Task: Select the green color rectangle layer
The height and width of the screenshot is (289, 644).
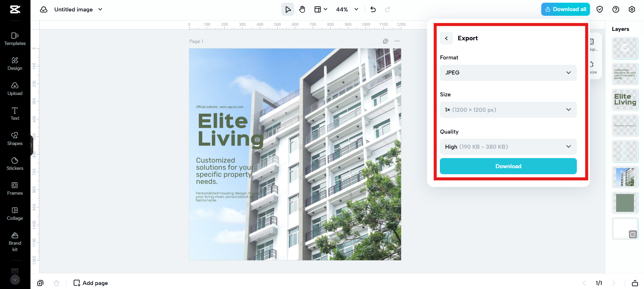Action: click(625, 203)
